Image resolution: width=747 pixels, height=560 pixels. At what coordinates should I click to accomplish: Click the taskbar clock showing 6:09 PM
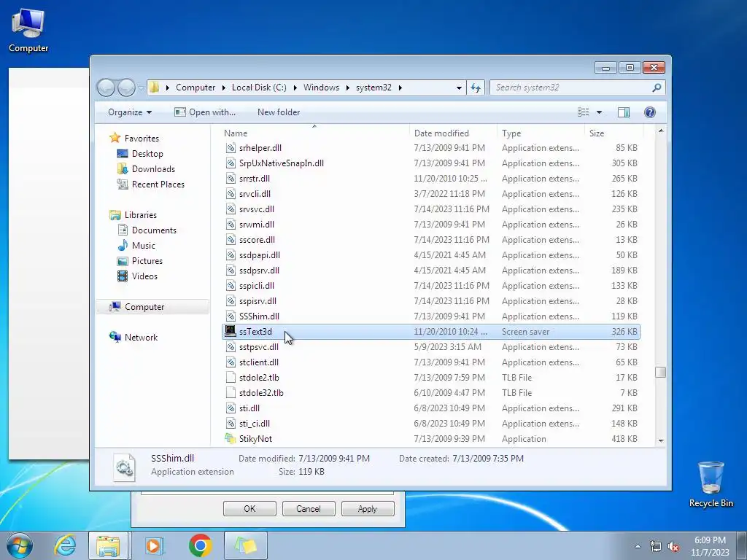click(710, 546)
